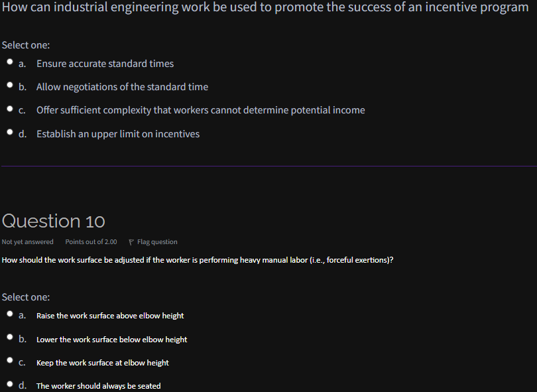Select answer a: Ensure accurate standard times

[x=10, y=61]
